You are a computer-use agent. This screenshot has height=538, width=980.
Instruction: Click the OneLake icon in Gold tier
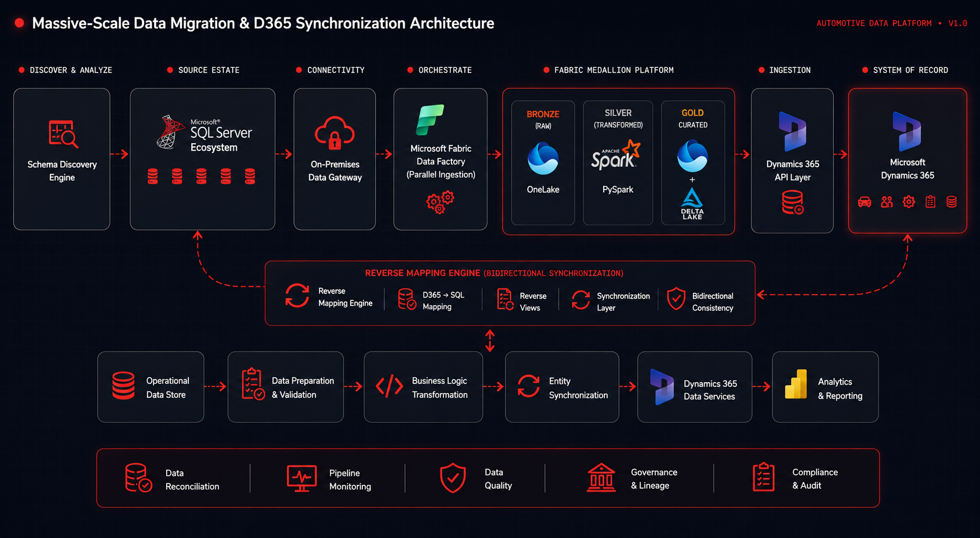click(692, 156)
